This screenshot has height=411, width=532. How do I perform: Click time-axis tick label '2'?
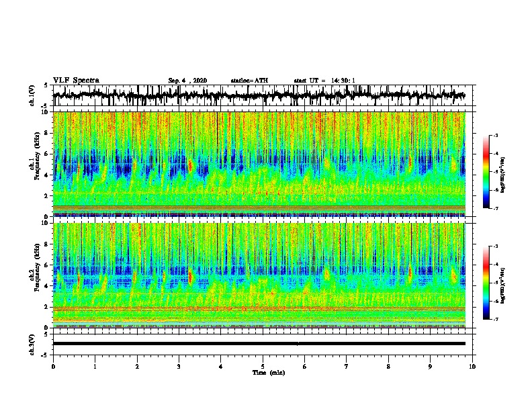coord(137,367)
